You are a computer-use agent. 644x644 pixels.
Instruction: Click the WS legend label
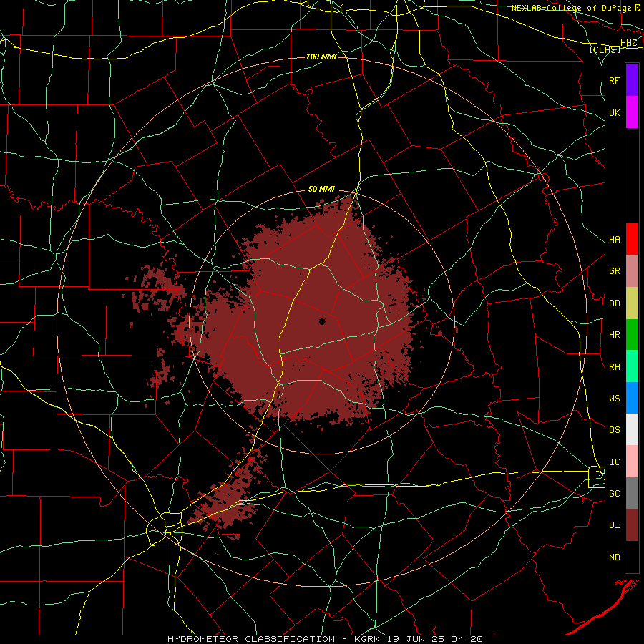[615, 399]
